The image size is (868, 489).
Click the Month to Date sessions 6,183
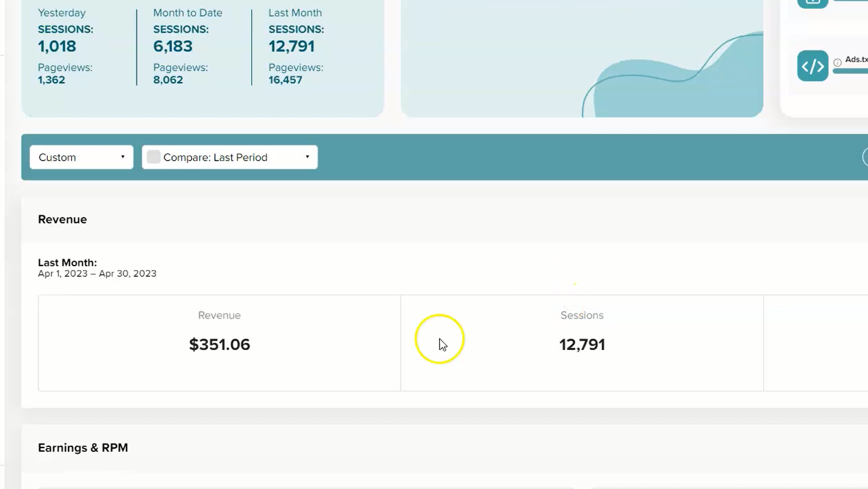pos(173,46)
